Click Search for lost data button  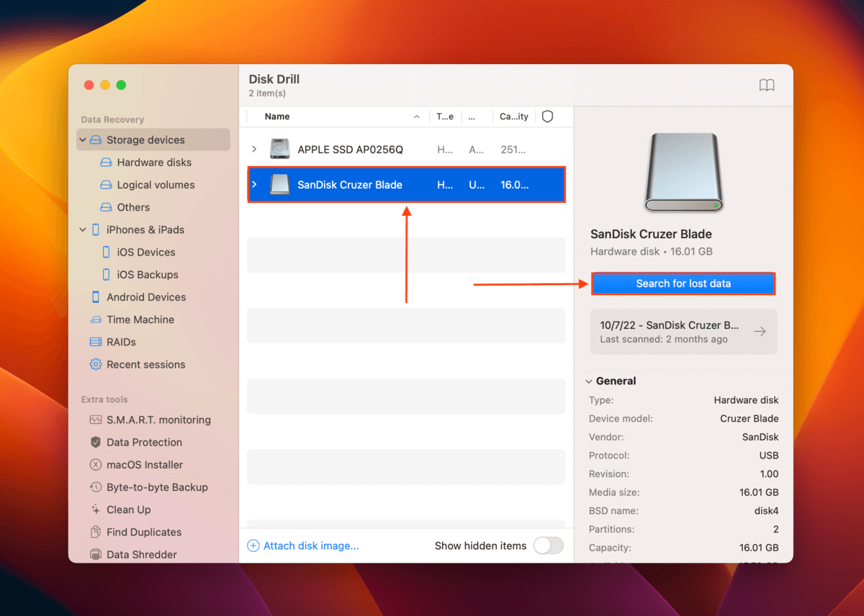click(683, 284)
